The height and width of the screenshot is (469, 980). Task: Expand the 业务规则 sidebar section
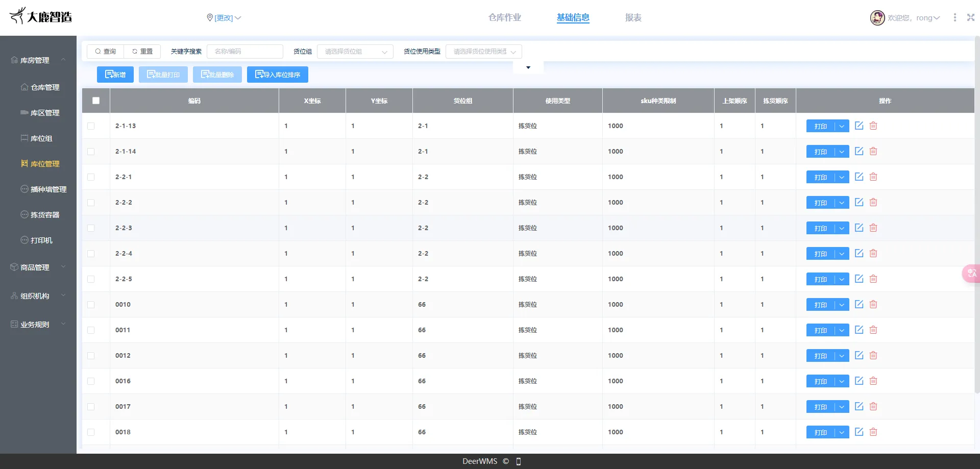[38, 324]
